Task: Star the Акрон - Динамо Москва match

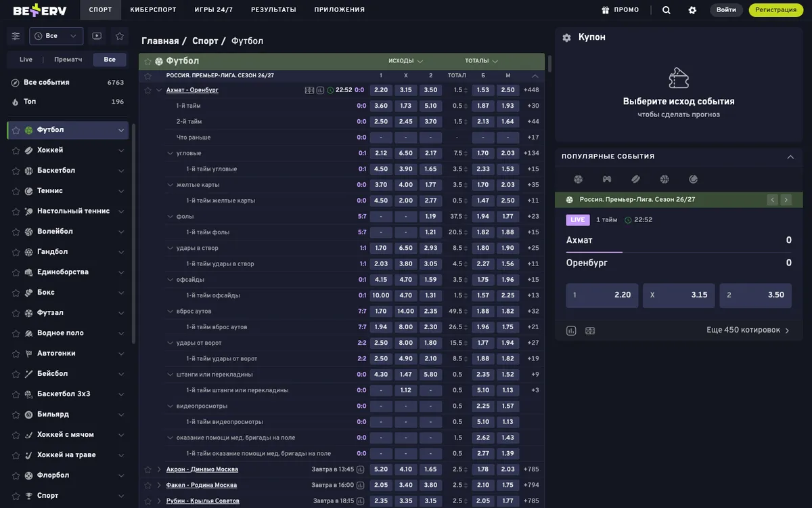Action: coord(148,469)
